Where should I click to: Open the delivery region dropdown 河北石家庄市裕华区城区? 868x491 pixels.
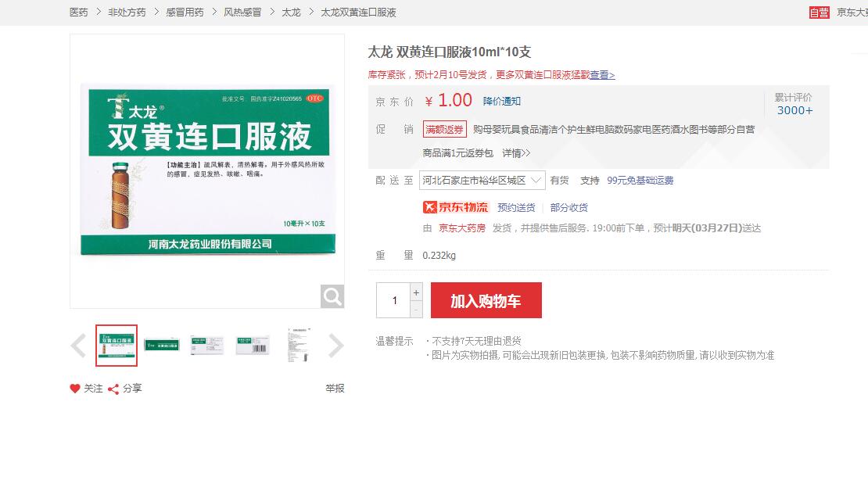click(482, 181)
